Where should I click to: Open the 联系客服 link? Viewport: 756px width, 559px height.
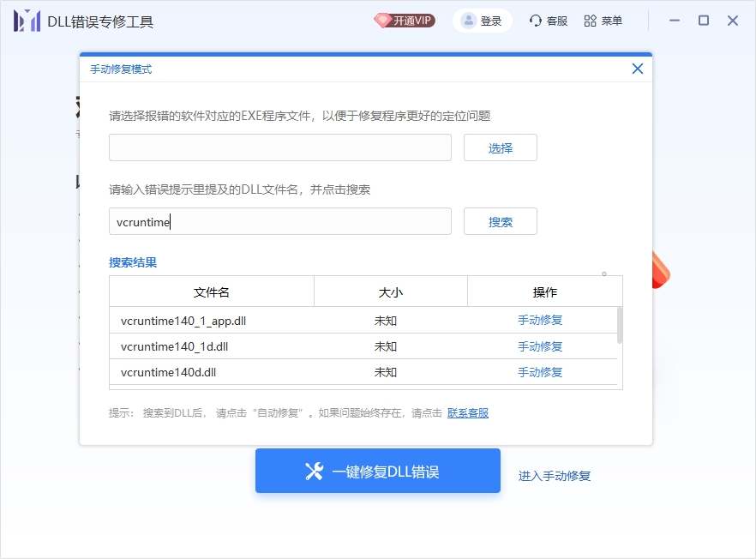coord(468,413)
